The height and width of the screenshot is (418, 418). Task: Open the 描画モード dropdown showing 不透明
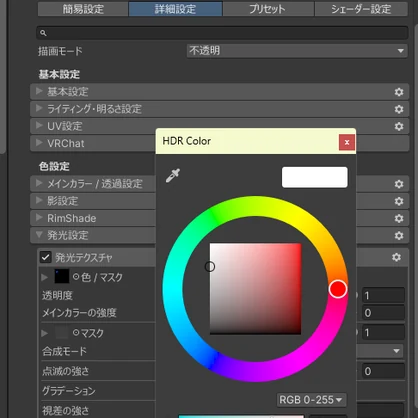tap(297, 51)
